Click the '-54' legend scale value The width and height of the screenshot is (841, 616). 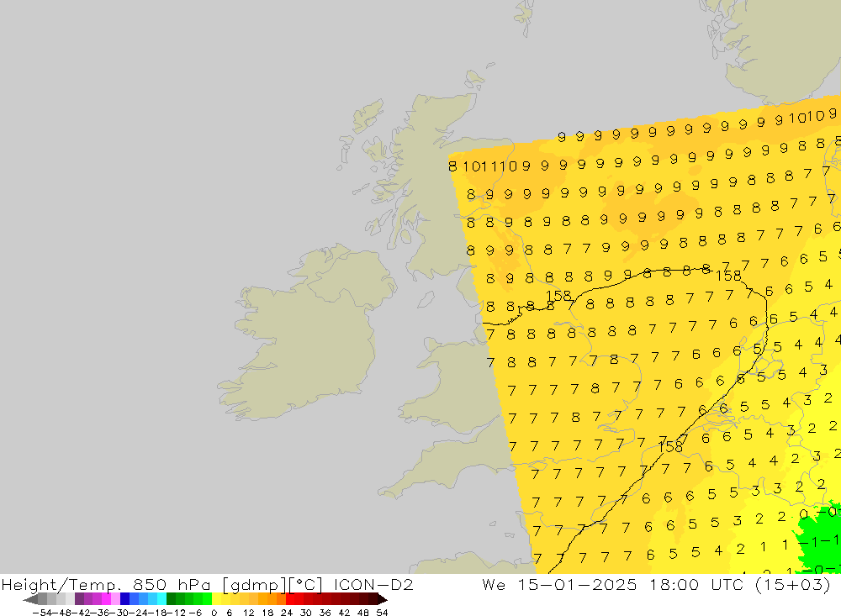coord(41,613)
